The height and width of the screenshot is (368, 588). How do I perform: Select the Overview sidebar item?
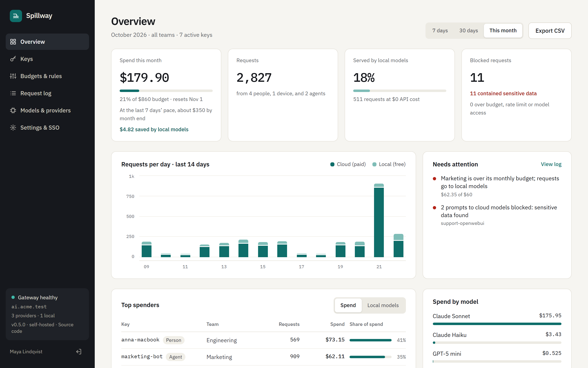tap(47, 42)
